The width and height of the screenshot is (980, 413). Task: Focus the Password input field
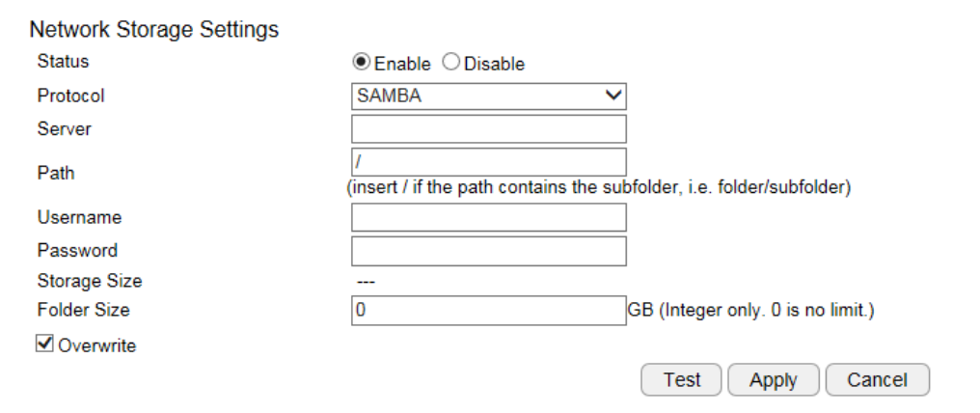coord(488,251)
